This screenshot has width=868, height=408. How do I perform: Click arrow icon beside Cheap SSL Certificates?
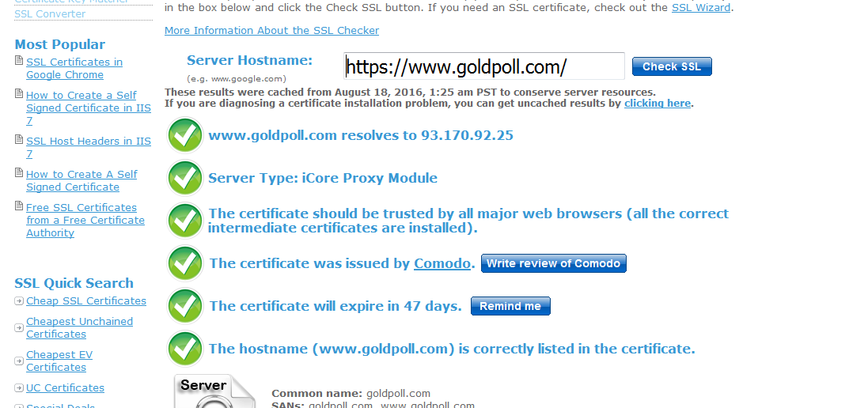coord(19,300)
